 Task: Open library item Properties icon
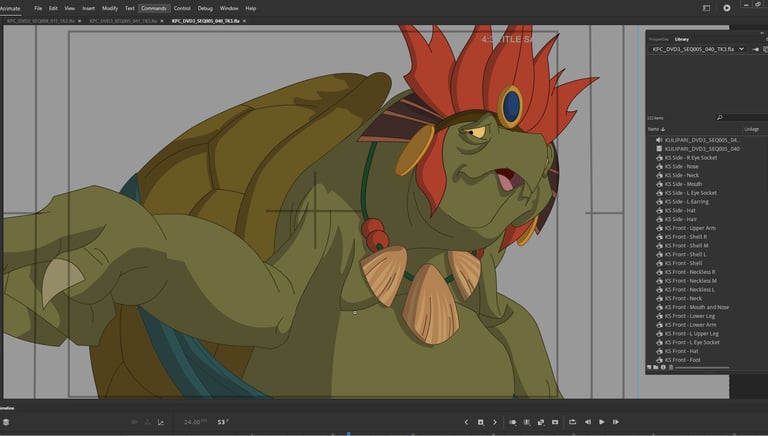pyautogui.click(x=663, y=367)
